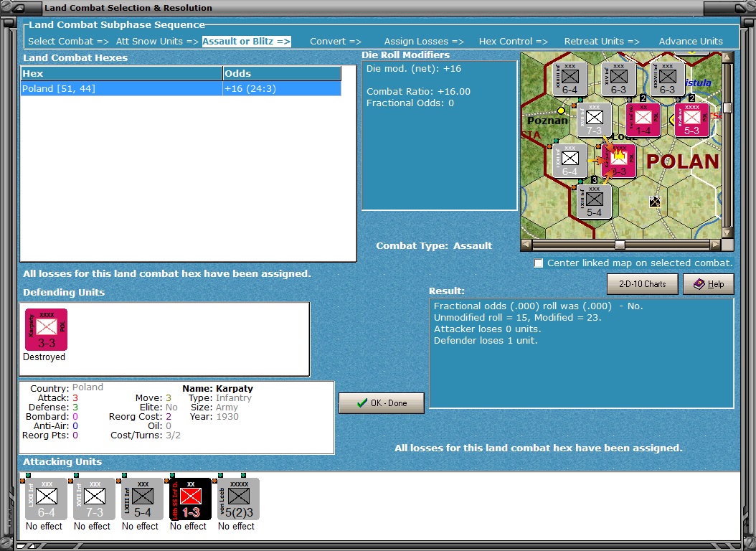Sort by Hex column header
756x551 pixels.
coord(121,73)
